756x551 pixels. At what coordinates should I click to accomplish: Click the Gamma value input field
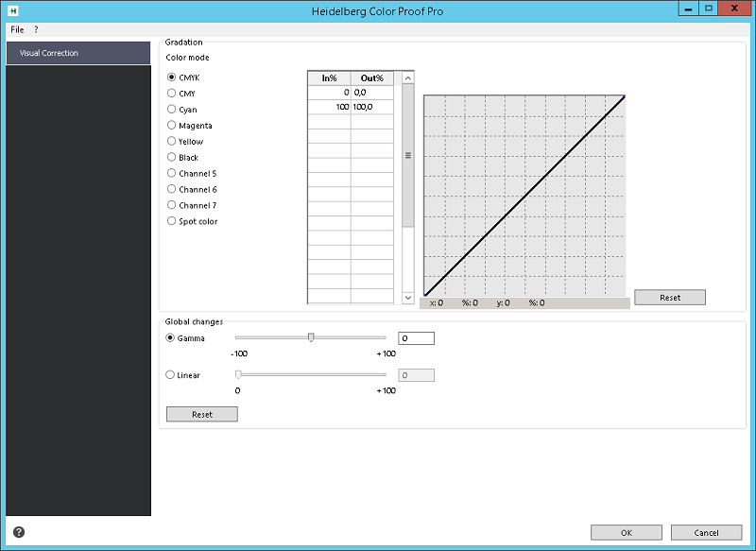click(x=416, y=338)
